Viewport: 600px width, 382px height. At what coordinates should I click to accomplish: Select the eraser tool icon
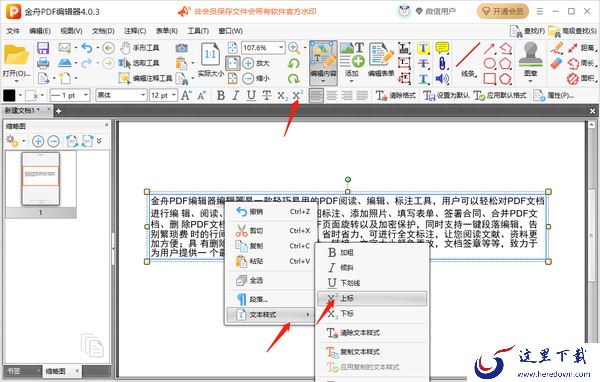[x=557, y=63]
